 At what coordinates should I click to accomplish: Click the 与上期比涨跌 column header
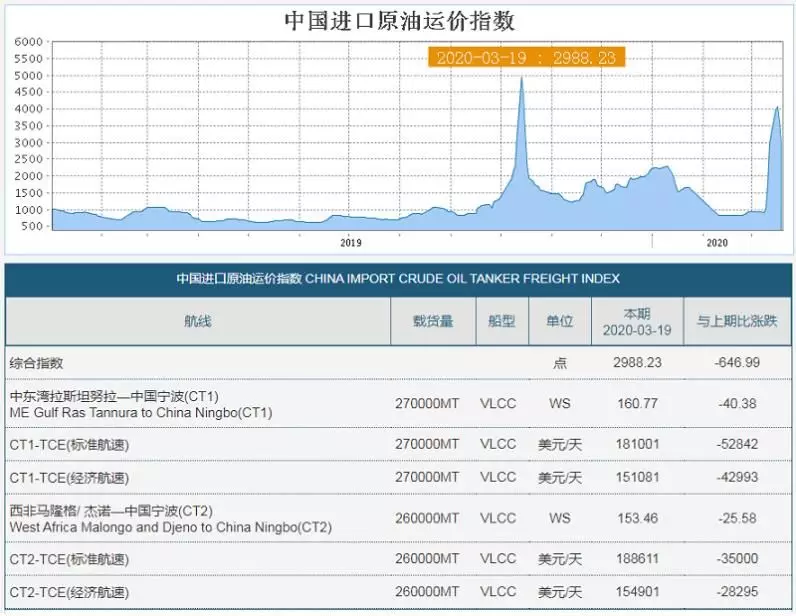737,321
